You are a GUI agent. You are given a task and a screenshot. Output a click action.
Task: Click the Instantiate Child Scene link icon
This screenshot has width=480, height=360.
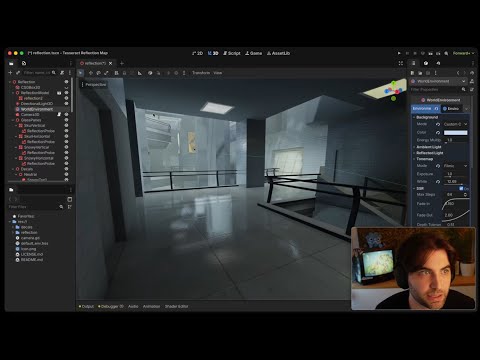(x=18, y=72)
